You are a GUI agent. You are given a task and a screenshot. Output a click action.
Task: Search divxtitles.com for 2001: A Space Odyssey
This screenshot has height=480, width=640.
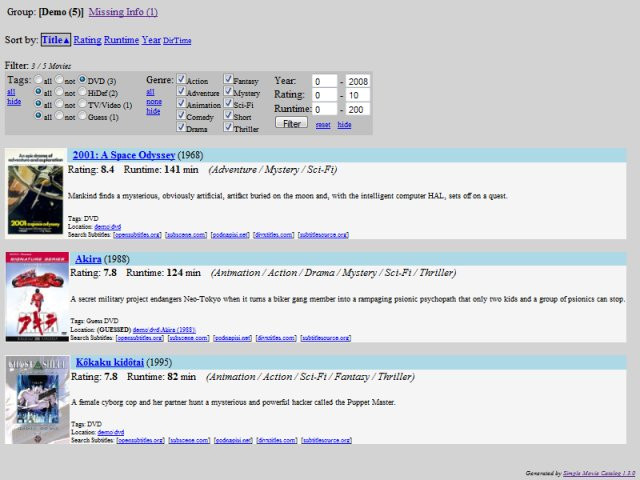click(273, 235)
